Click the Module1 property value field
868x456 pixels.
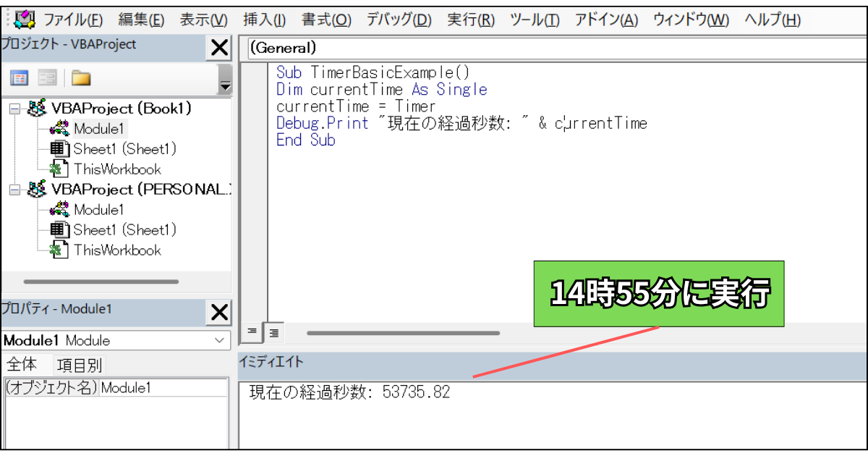[x=163, y=387]
